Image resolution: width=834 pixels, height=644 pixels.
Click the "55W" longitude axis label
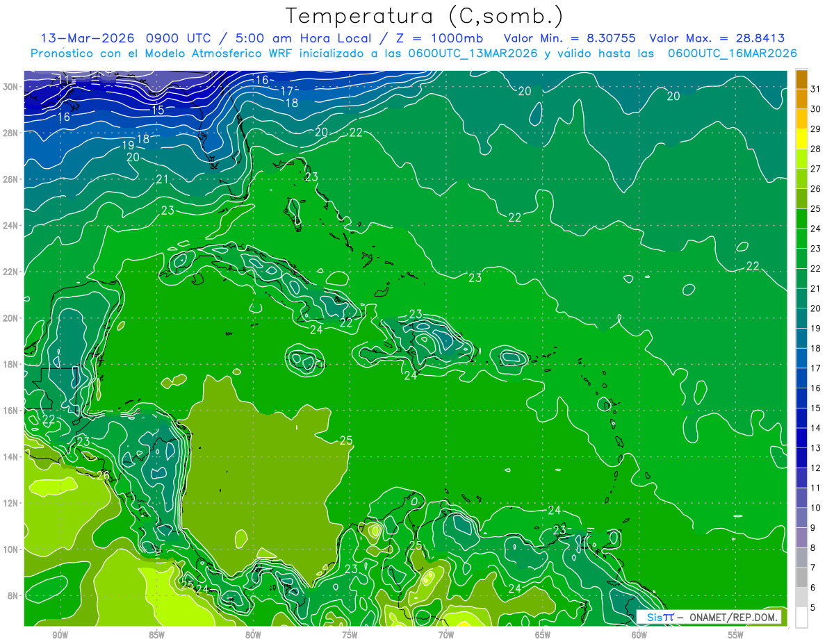[736, 635]
